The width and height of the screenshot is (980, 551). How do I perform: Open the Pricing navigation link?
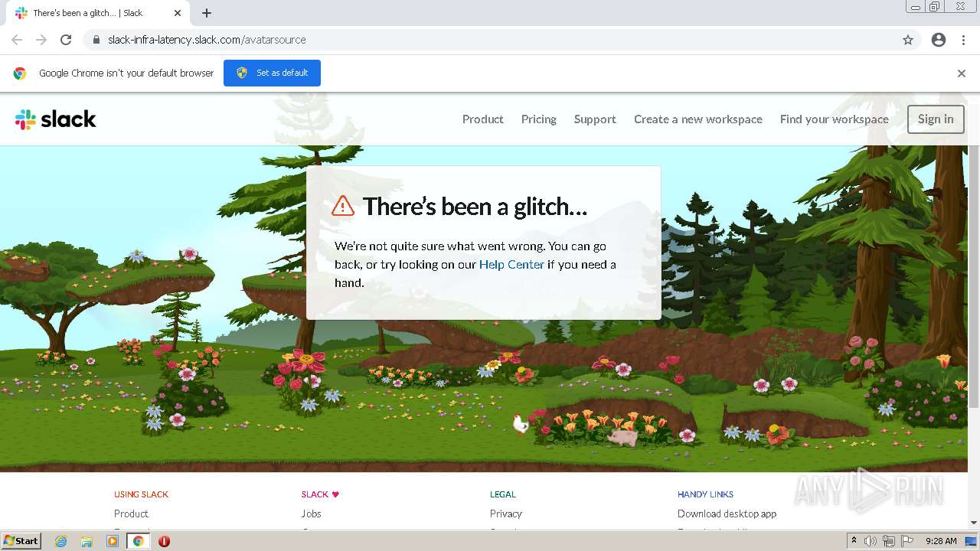click(x=538, y=119)
